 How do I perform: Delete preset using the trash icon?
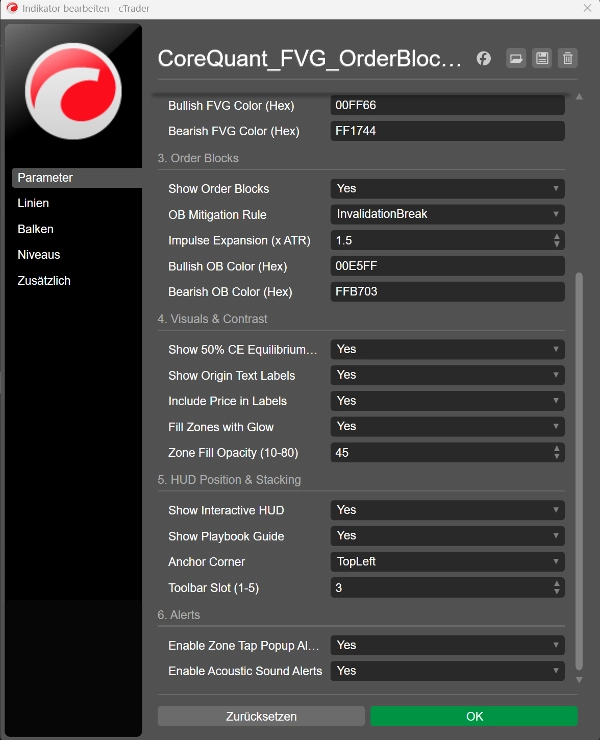pyautogui.click(x=568, y=59)
